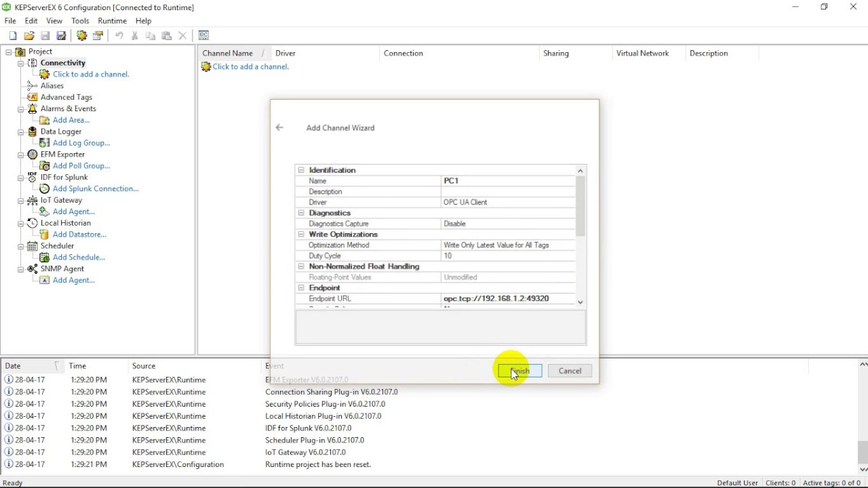Click the Delete X toolbar icon

point(182,36)
